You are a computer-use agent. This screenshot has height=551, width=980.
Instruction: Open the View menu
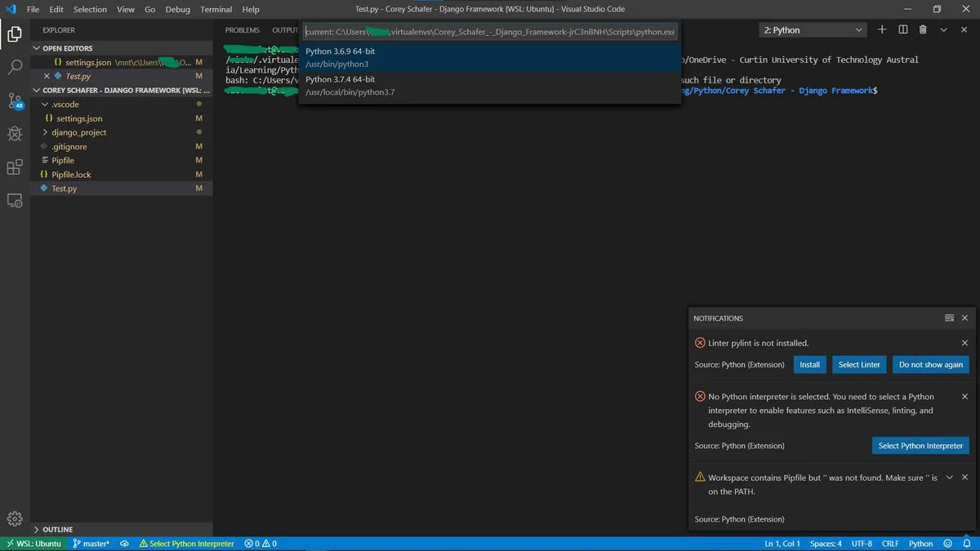[x=126, y=9]
